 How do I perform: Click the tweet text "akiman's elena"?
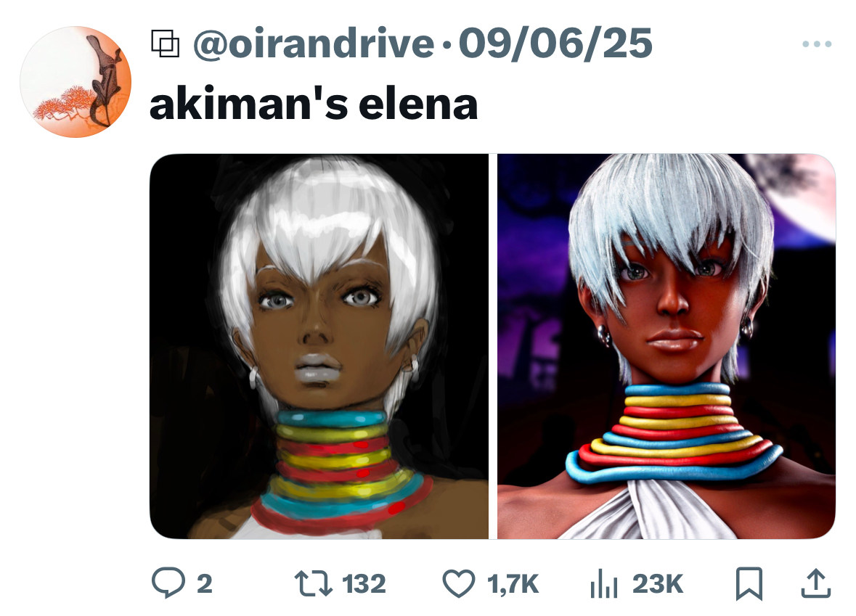(x=314, y=104)
